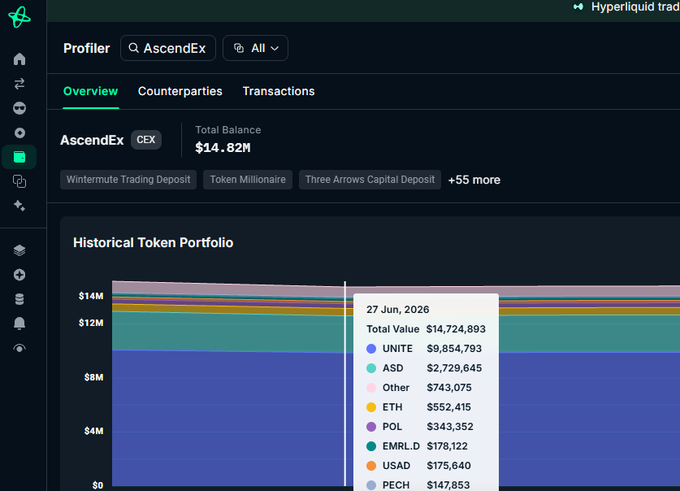Click the Profiler heading
This screenshot has height=491, width=680.
click(87, 48)
